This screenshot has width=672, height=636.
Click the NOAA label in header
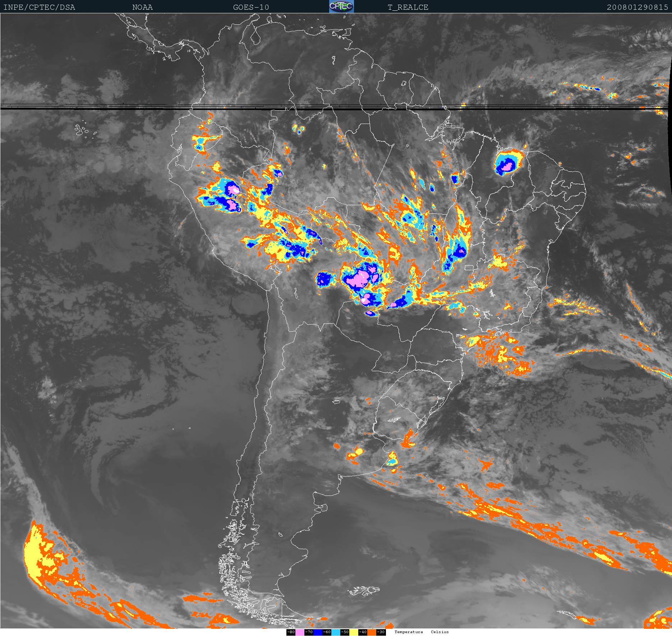pyautogui.click(x=142, y=7)
